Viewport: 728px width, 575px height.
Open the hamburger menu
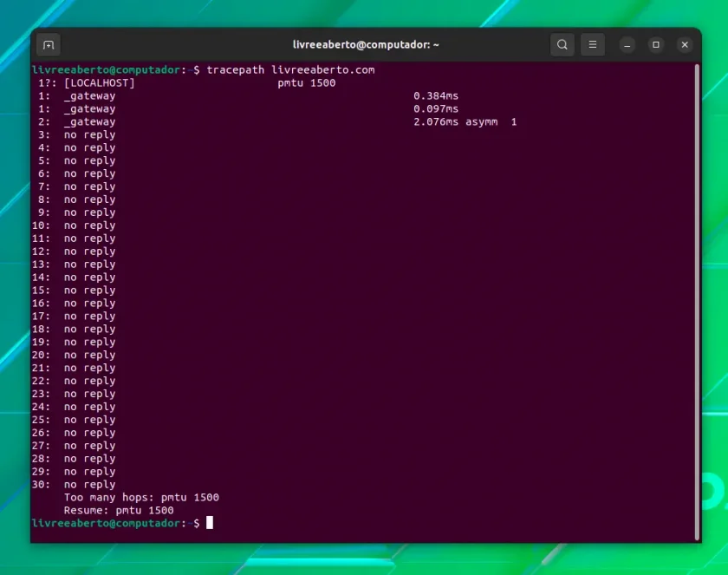(x=593, y=44)
